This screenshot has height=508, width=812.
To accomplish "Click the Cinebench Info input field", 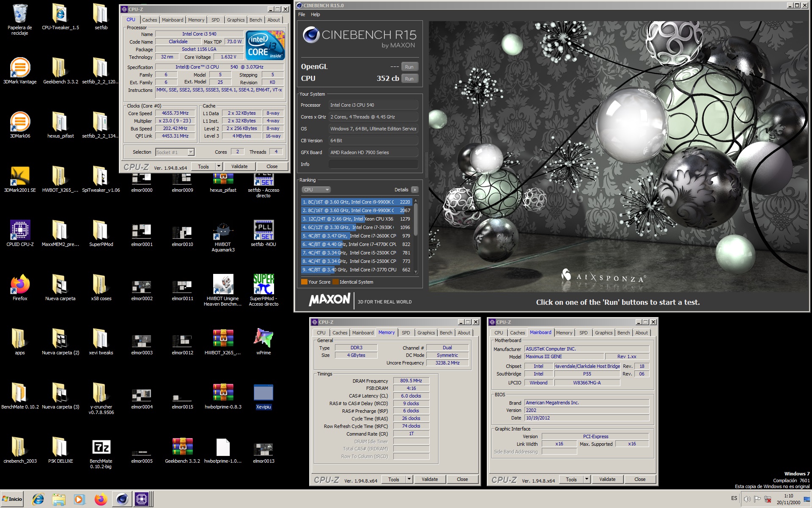I will tap(373, 164).
